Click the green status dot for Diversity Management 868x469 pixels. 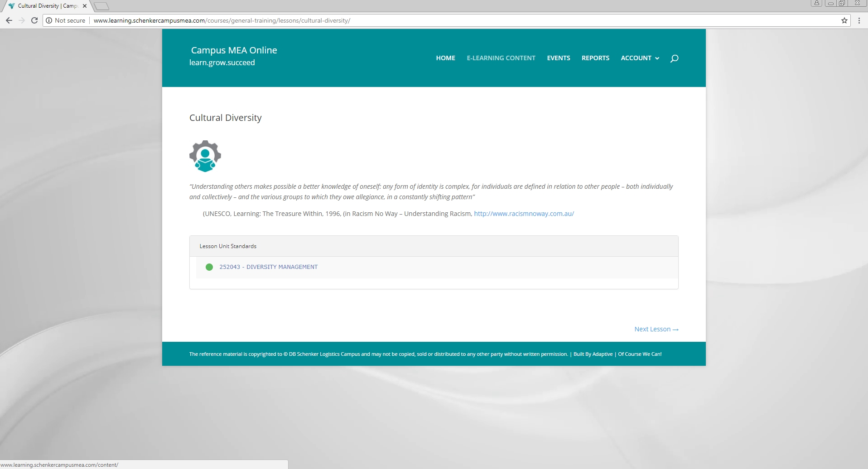[209, 267]
